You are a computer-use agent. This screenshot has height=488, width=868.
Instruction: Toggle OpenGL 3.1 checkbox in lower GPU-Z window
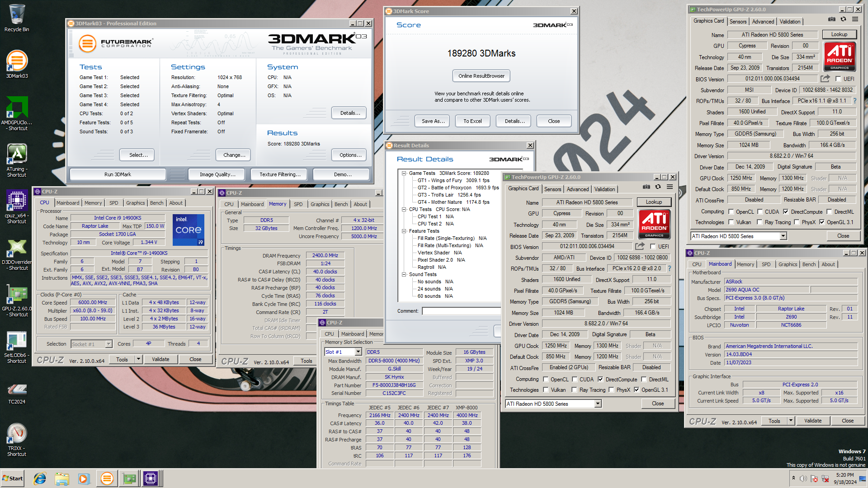[x=637, y=389]
